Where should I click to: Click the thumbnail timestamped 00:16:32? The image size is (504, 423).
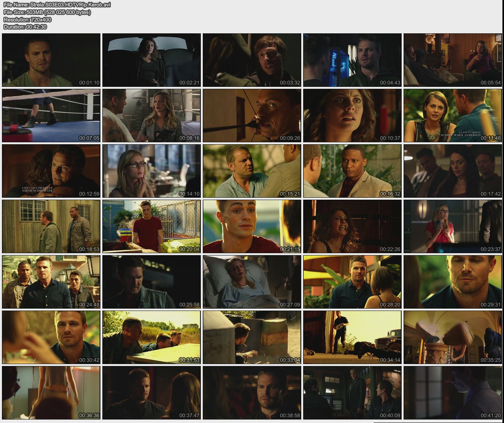point(352,171)
